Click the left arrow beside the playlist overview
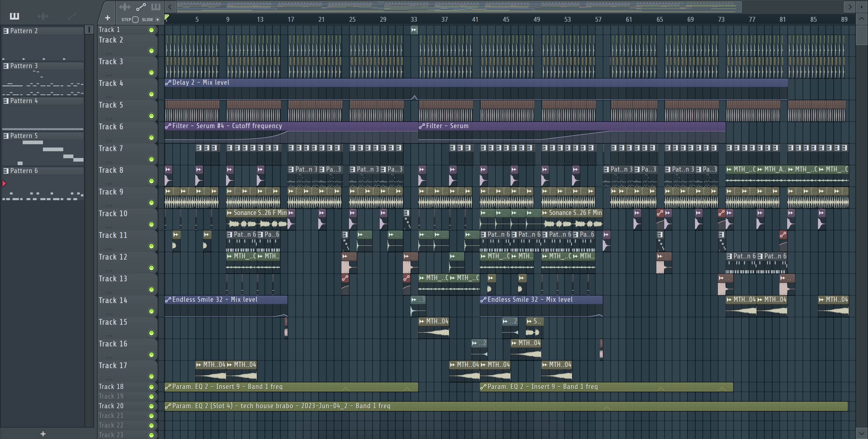 (x=170, y=7)
